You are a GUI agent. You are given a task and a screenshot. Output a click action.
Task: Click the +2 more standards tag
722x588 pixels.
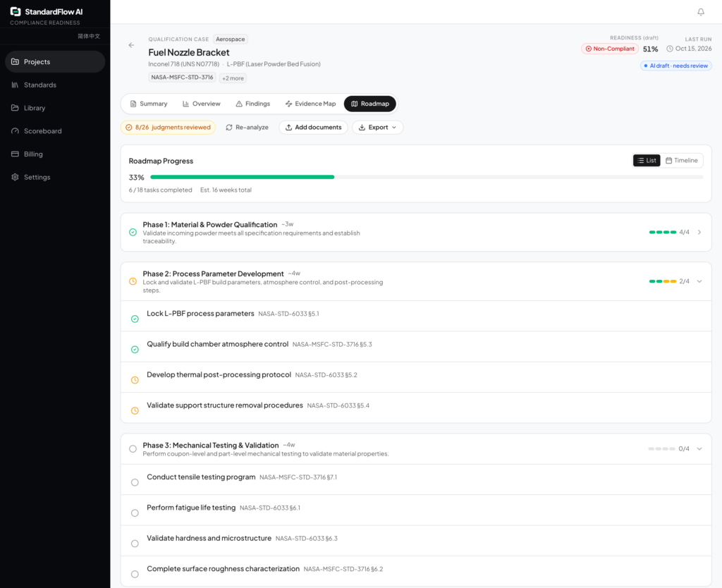click(x=233, y=78)
